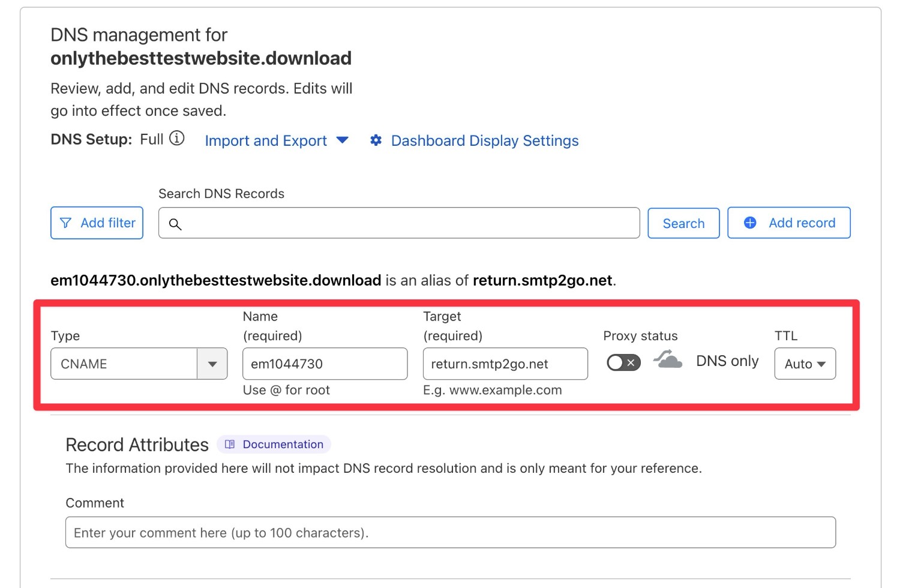Open the TTL Auto dropdown
900x588 pixels.
[x=805, y=364]
